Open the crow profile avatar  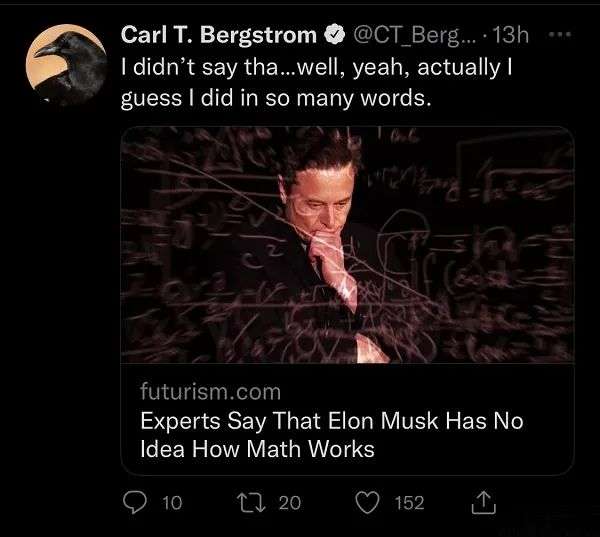point(65,65)
